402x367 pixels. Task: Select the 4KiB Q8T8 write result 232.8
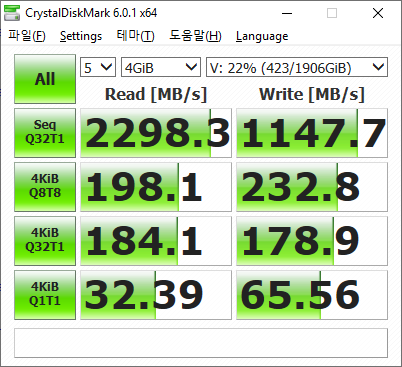[312, 187]
